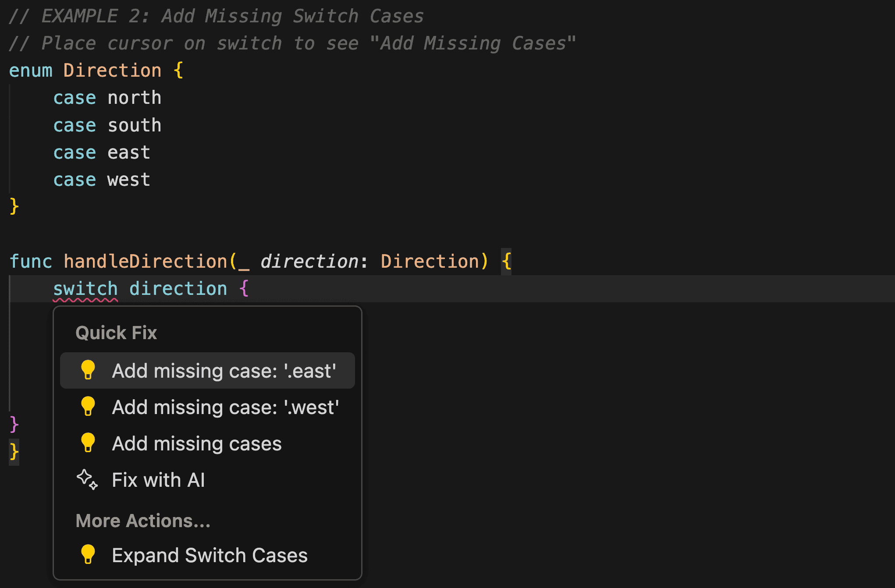
Task: Click the closing brace of the enum
Action: point(14,206)
